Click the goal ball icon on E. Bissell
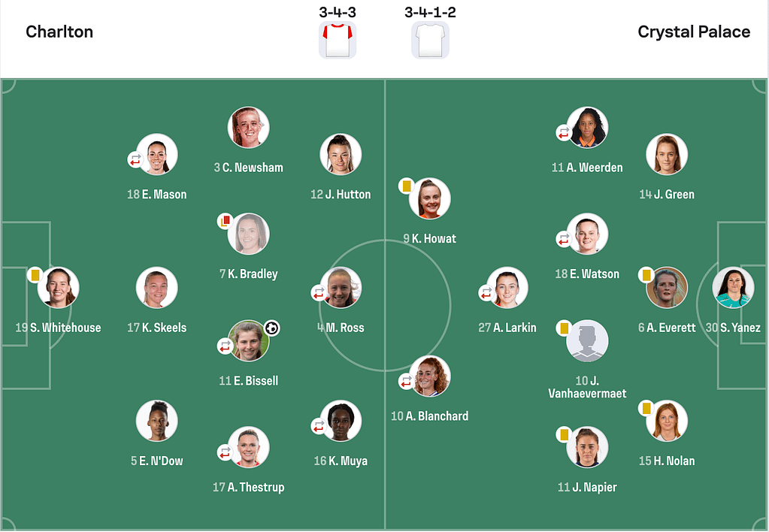Viewport: 769px width, 532px height. 272,328
